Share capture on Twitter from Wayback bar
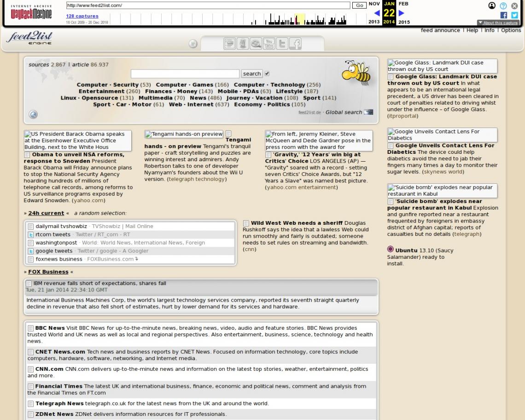The height and width of the screenshot is (420, 525). pos(514,15)
